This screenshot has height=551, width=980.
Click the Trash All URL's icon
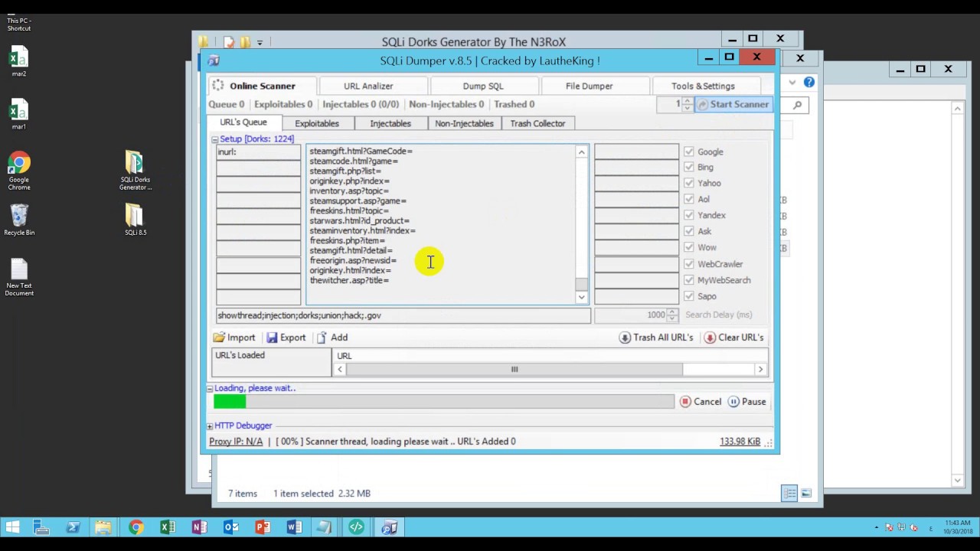coord(625,337)
